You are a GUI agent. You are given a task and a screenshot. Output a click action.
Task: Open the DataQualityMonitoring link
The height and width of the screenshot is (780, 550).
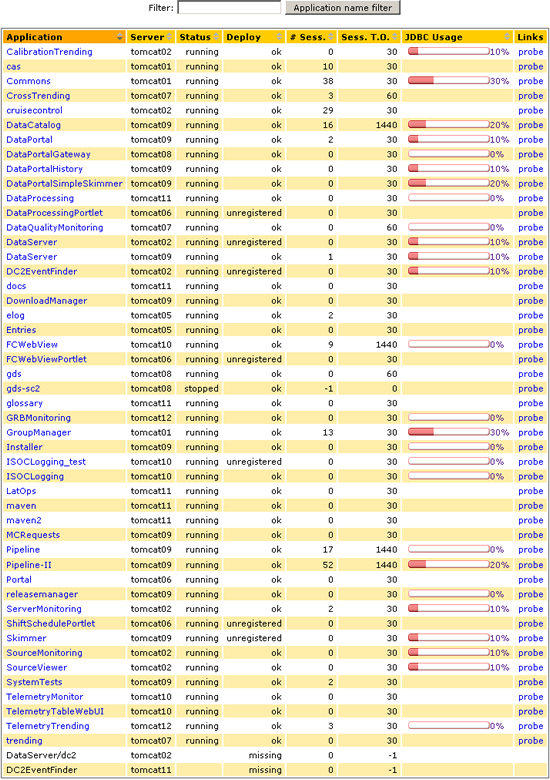(x=55, y=227)
